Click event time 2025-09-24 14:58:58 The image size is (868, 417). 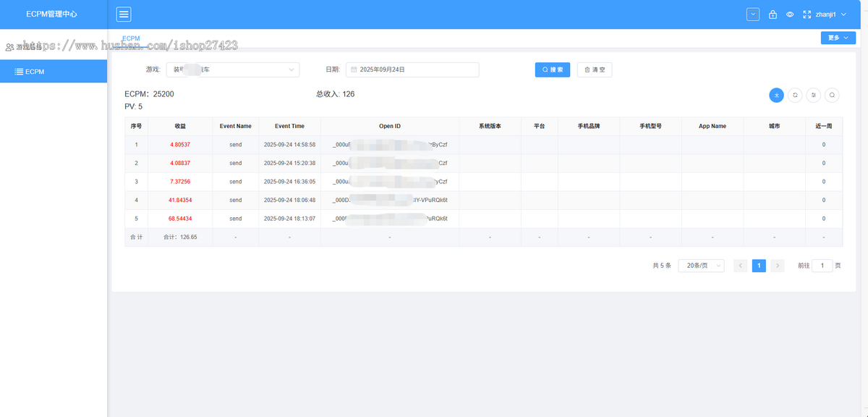pos(289,145)
